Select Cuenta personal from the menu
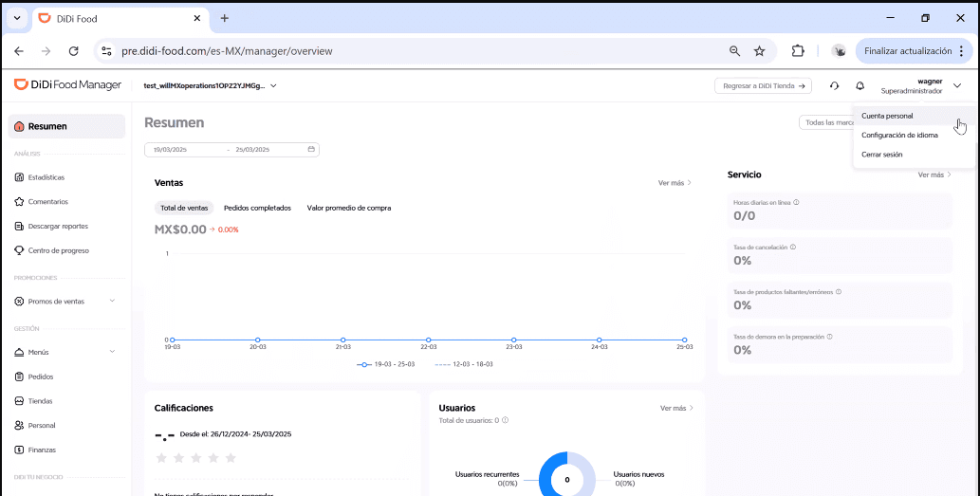This screenshot has width=980, height=496. [887, 116]
